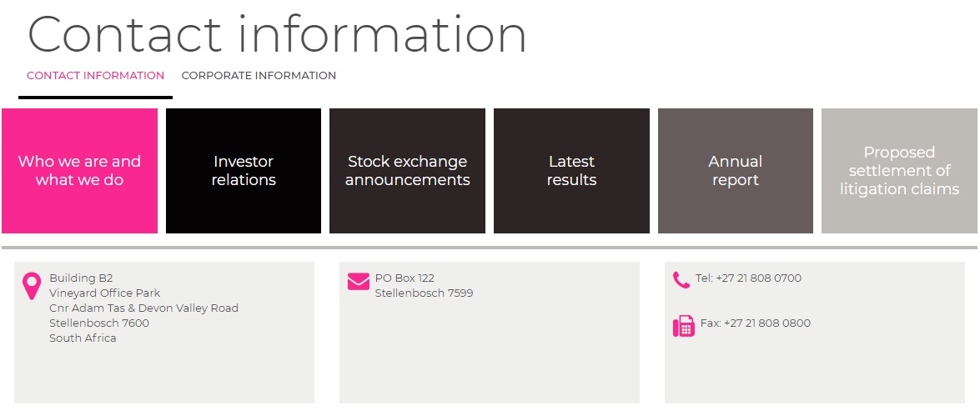Click the Building B2 street address text

point(81,278)
